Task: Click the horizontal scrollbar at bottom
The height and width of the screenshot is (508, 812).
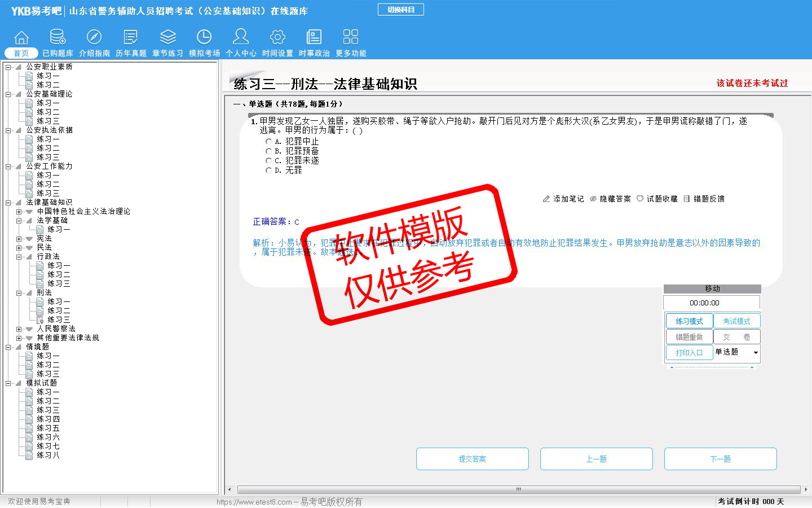Action: click(518, 489)
